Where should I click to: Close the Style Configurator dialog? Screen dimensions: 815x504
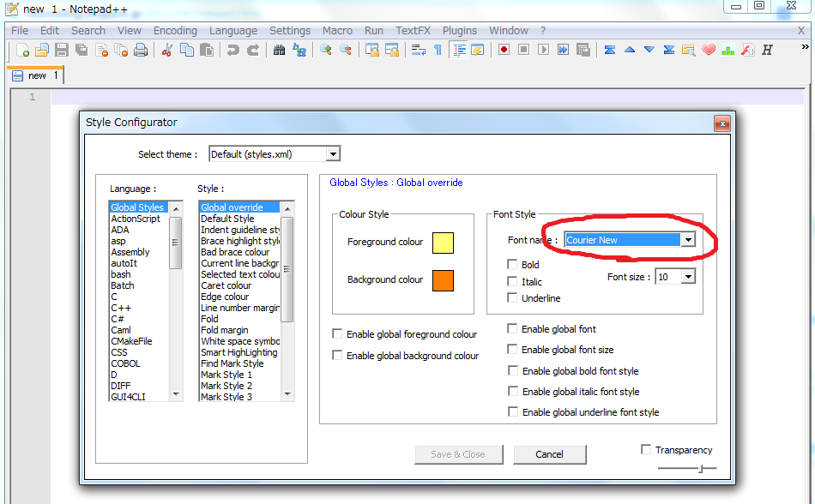pos(722,123)
